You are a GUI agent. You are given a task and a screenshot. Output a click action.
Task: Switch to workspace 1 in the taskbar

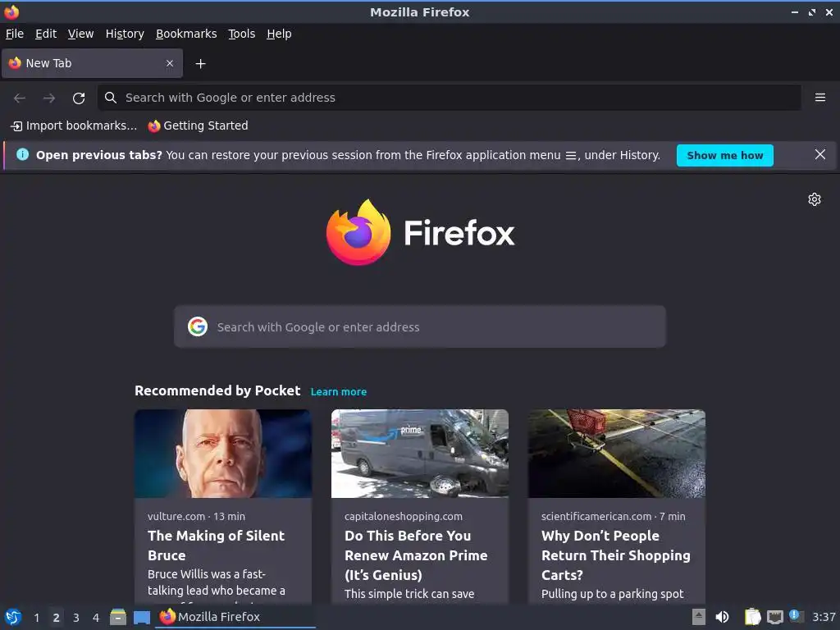click(36, 618)
